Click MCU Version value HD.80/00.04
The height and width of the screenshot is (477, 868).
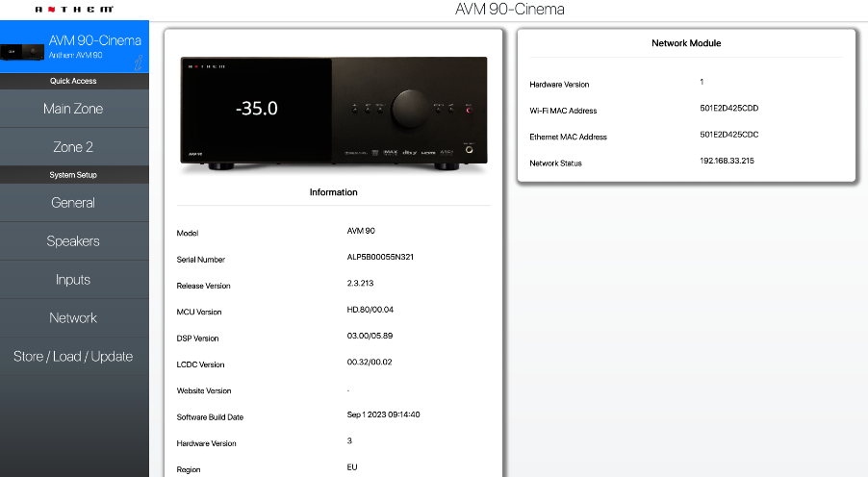tap(370, 310)
